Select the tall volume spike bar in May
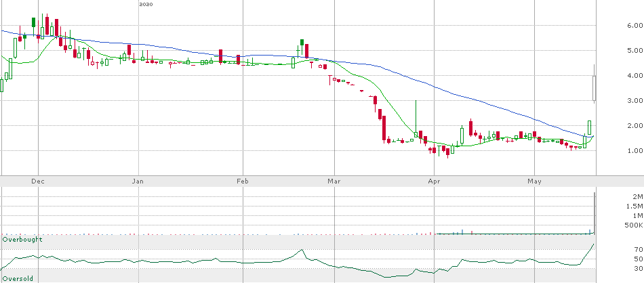644x283 pixels. click(x=595, y=213)
